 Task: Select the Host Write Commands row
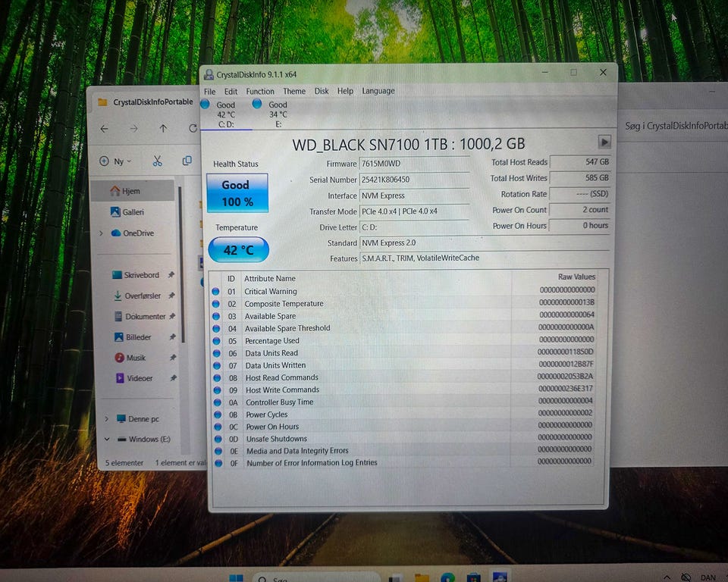403,390
